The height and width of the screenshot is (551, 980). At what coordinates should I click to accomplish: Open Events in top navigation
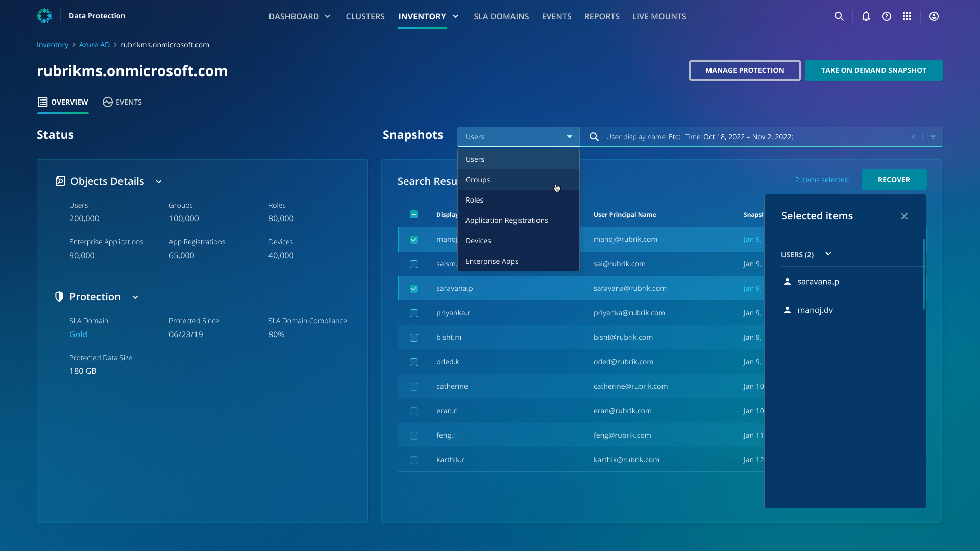[556, 16]
